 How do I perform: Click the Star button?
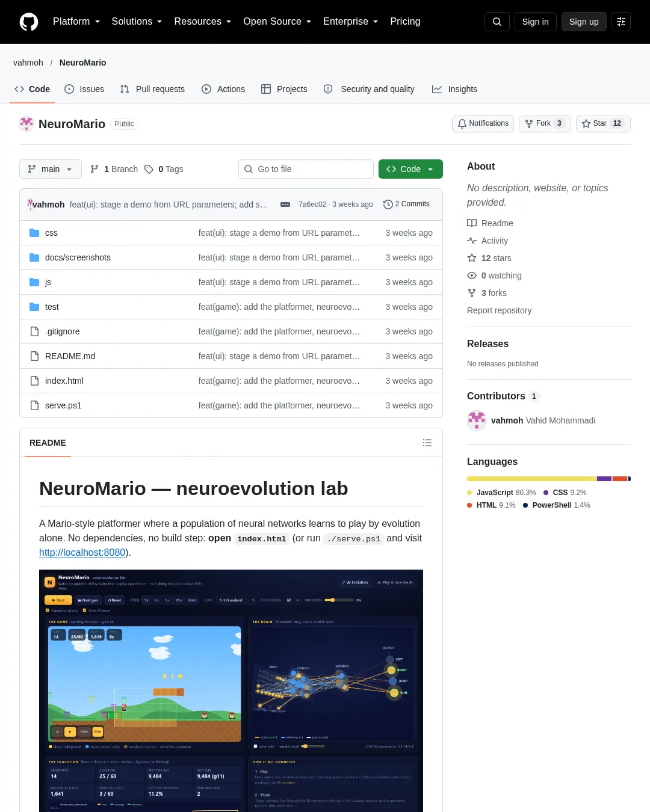[603, 124]
